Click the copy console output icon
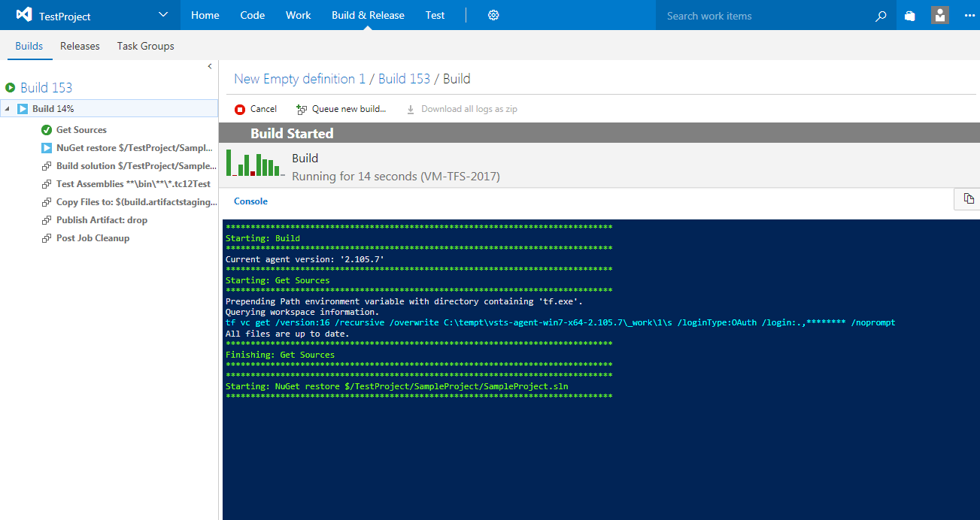Screen dimensions: 980x520 [969, 198]
